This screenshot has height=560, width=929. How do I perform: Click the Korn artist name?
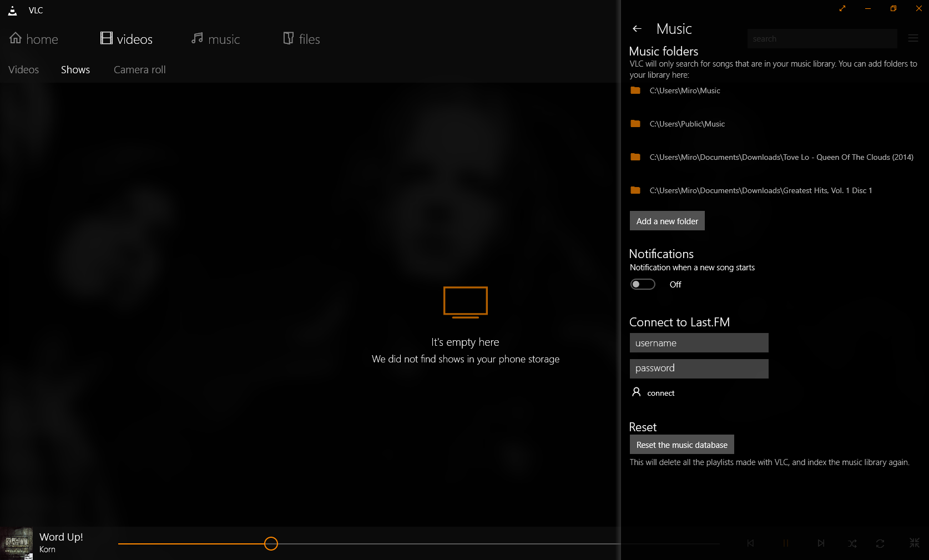tap(47, 549)
